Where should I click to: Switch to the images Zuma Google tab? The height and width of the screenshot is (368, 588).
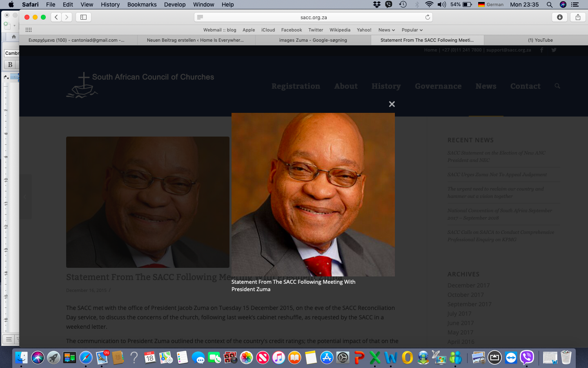(313, 40)
